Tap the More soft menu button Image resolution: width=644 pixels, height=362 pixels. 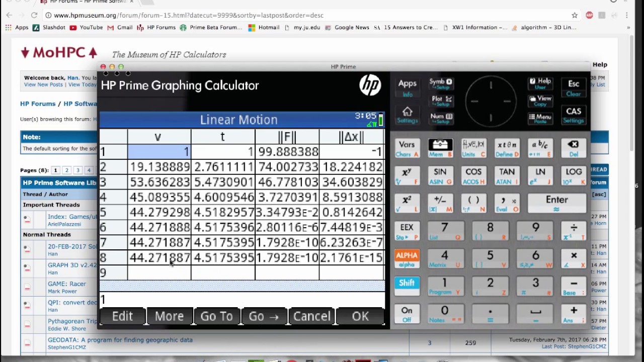coord(170,316)
